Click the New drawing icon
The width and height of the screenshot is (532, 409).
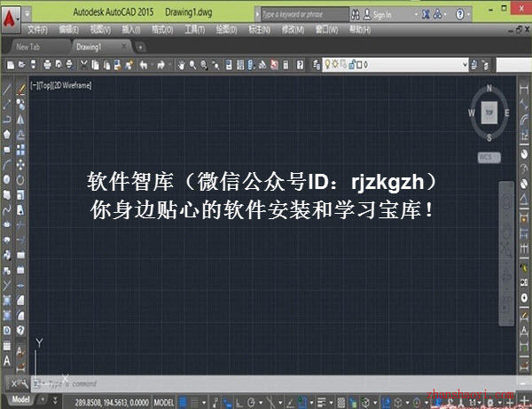point(11,65)
